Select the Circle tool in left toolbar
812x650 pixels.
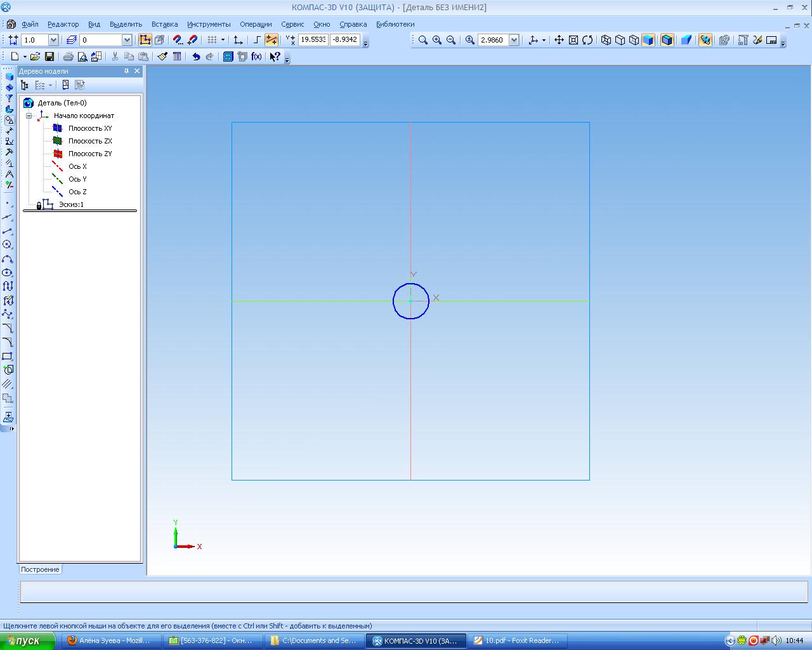click(8, 244)
